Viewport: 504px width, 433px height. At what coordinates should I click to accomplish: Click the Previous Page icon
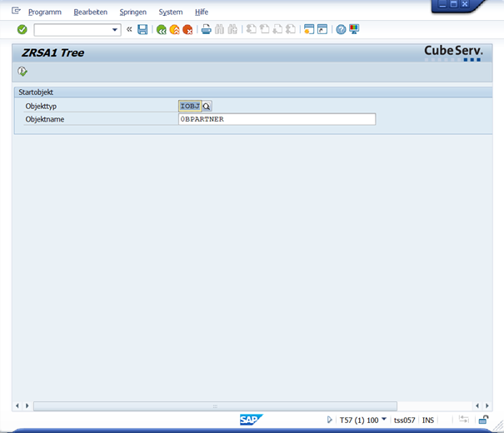(x=264, y=29)
